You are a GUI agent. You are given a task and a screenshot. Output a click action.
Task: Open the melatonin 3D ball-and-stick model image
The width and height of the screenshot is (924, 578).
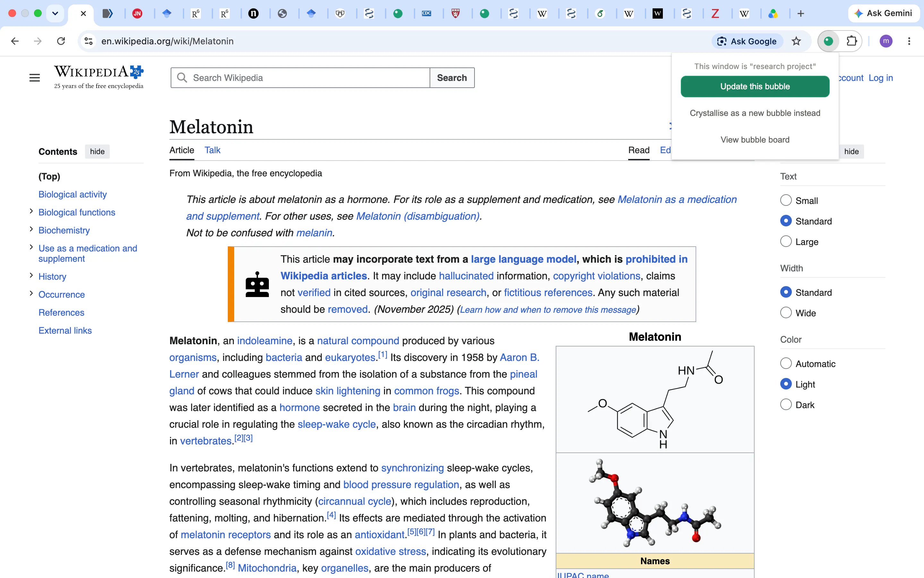(655, 503)
